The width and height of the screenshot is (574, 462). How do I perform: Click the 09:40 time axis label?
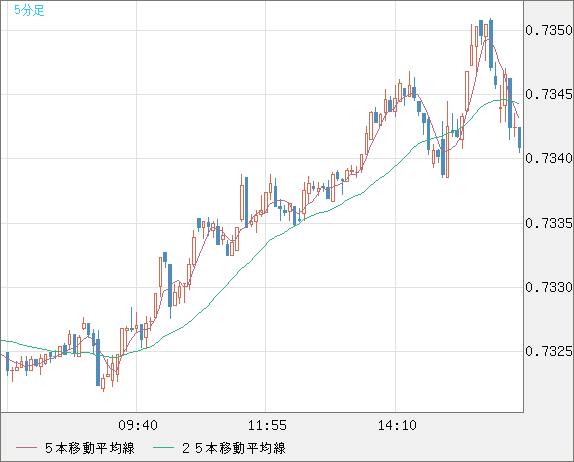click(x=138, y=425)
